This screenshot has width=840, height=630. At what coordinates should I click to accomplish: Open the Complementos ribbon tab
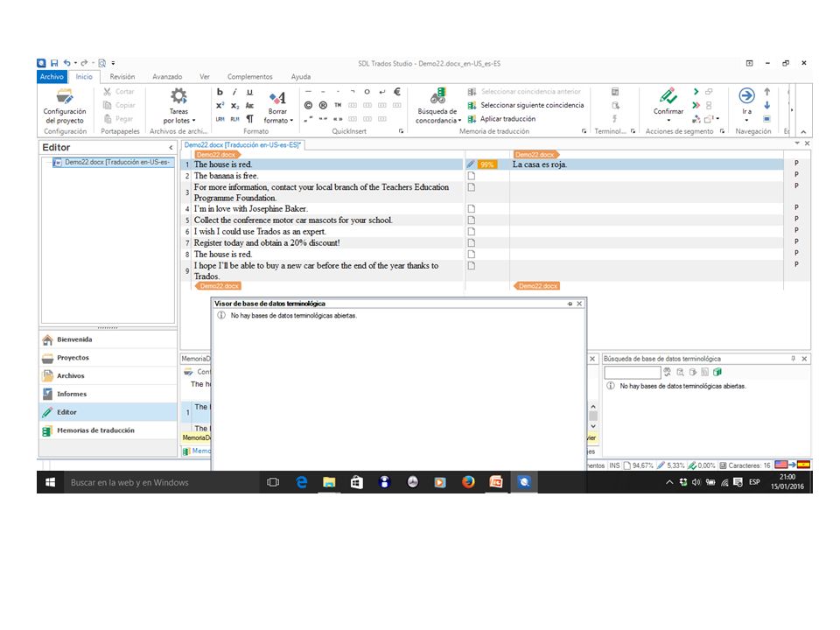pyautogui.click(x=249, y=77)
